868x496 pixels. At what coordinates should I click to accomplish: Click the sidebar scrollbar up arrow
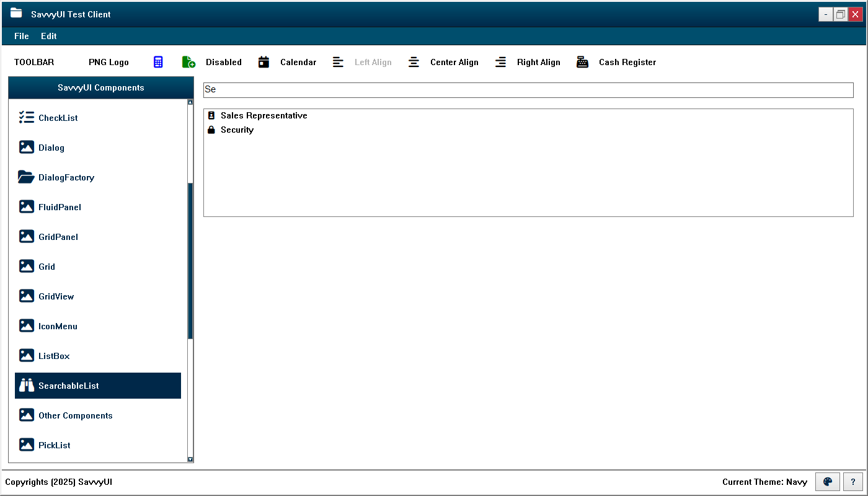[x=190, y=102]
